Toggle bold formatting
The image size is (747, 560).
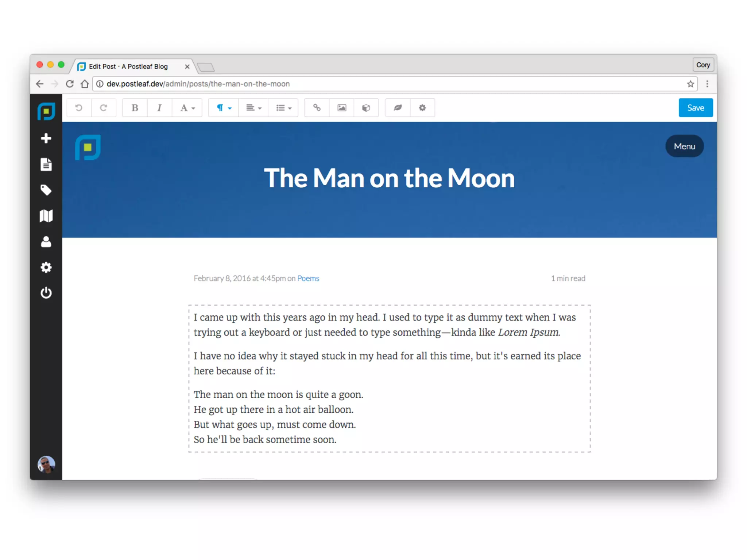click(x=135, y=108)
